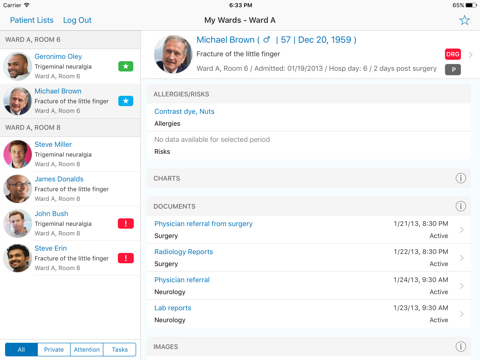Select John Bush's avatar photo

pyautogui.click(x=17, y=224)
